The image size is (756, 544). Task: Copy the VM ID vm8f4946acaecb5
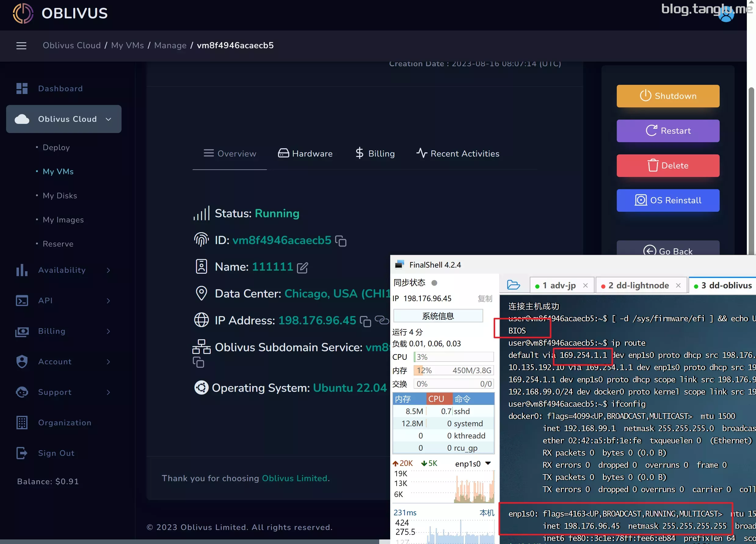(341, 241)
